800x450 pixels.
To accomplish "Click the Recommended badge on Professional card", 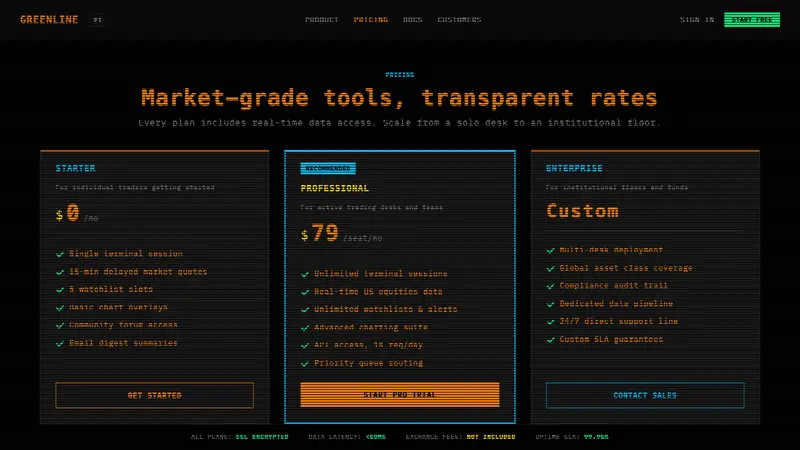I will click(328, 168).
